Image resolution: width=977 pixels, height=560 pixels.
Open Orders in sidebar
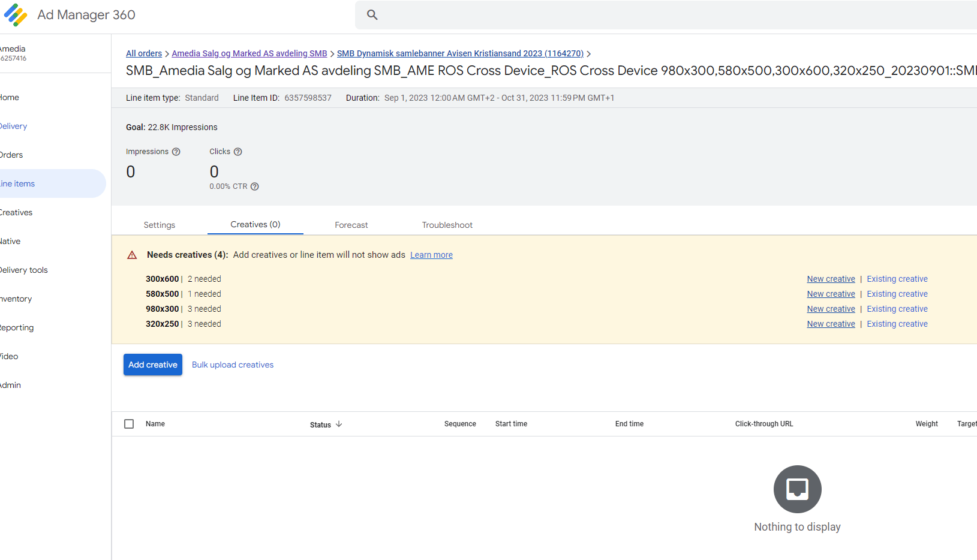[x=11, y=155]
